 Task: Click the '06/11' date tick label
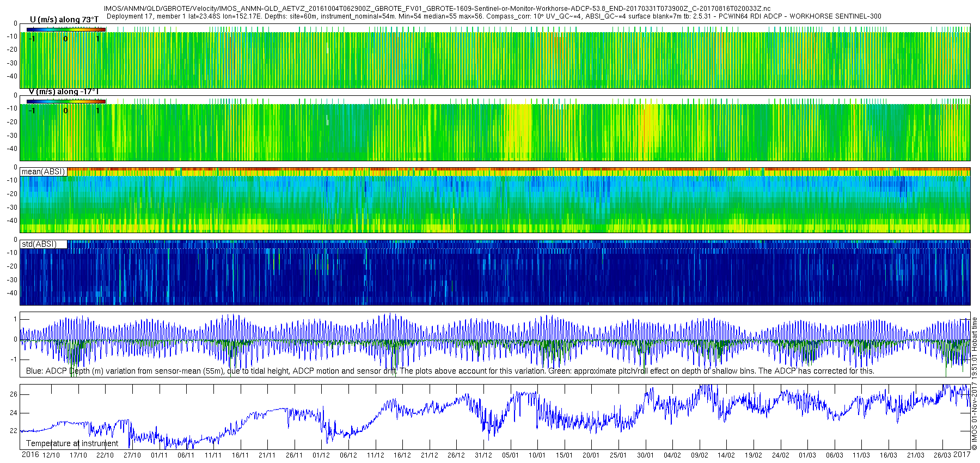(x=186, y=455)
